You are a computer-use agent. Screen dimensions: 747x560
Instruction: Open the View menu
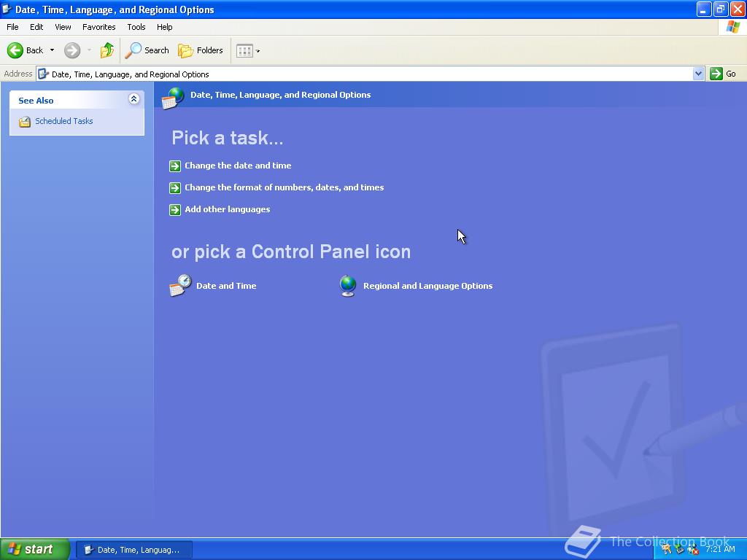(63, 27)
